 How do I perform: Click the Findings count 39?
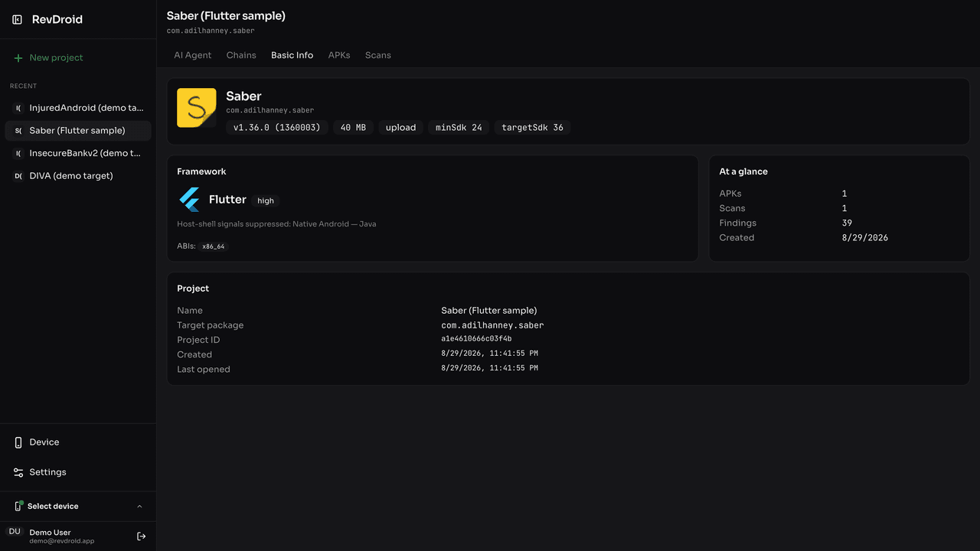pos(847,223)
